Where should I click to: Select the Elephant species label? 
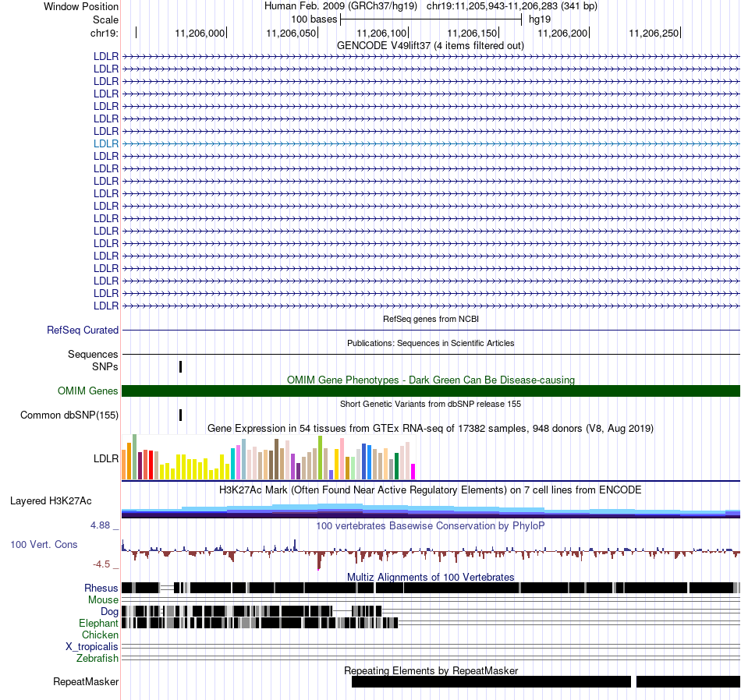[x=98, y=623]
